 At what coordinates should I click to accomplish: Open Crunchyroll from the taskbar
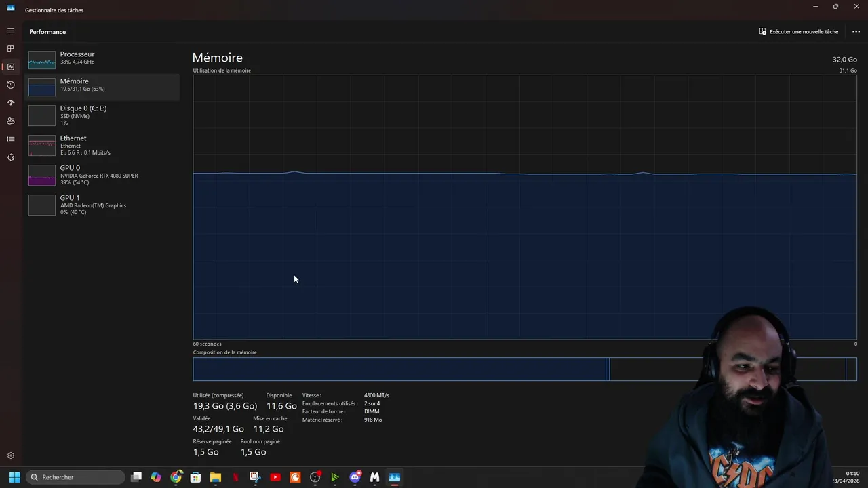coord(295,477)
